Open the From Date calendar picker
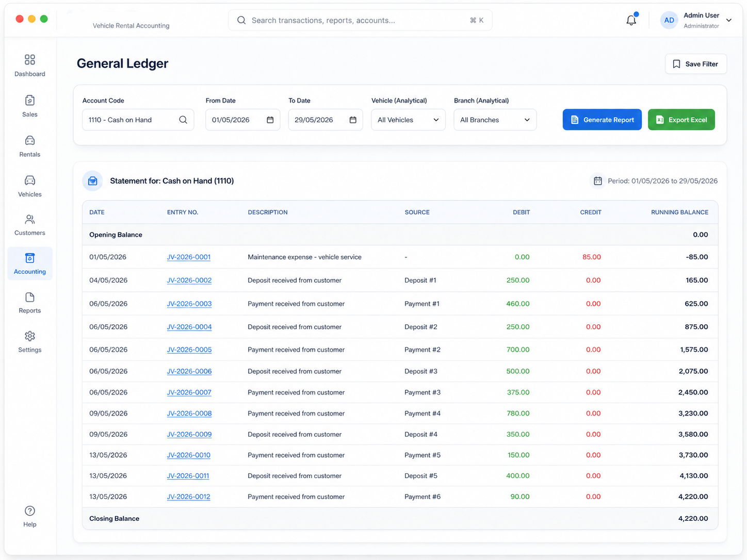Image resolution: width=747 pixels, height=560 pixels. [270, 120]
